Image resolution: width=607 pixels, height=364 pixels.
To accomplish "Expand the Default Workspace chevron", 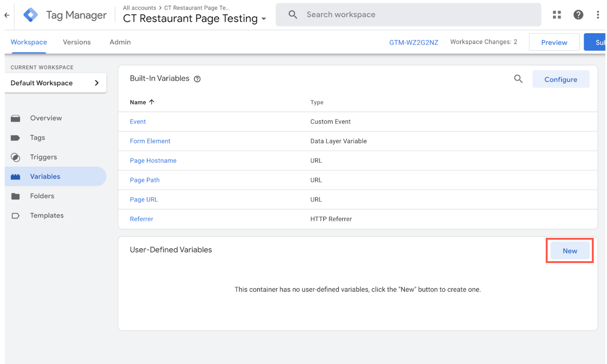I will 97,83.
